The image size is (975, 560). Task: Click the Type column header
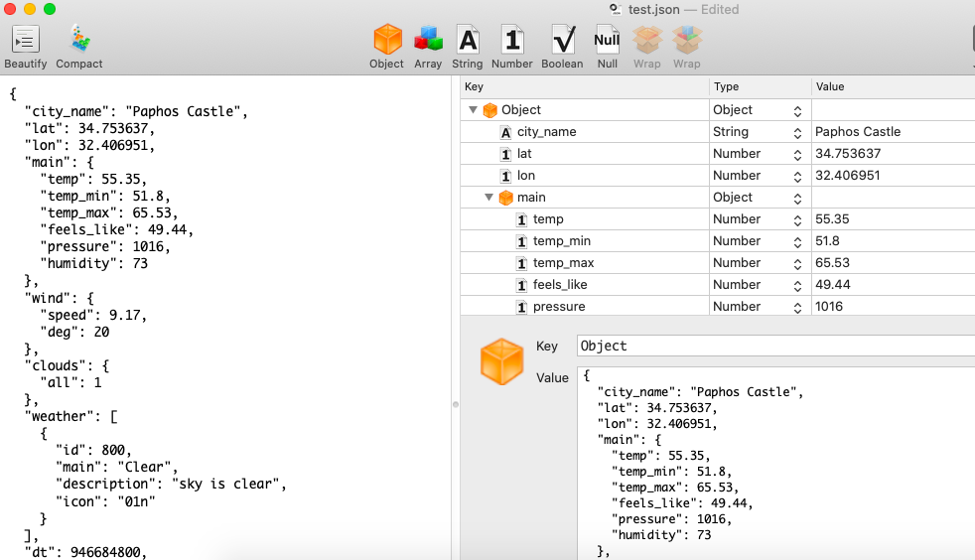[760, 87]
